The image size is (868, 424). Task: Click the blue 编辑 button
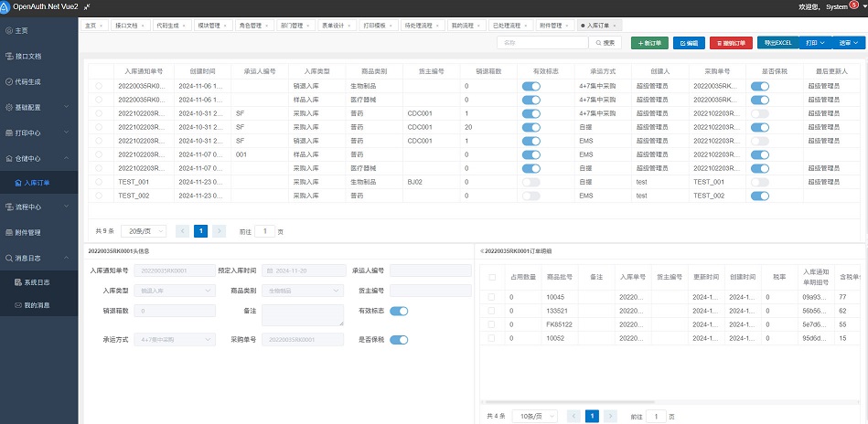click(689, 43)
